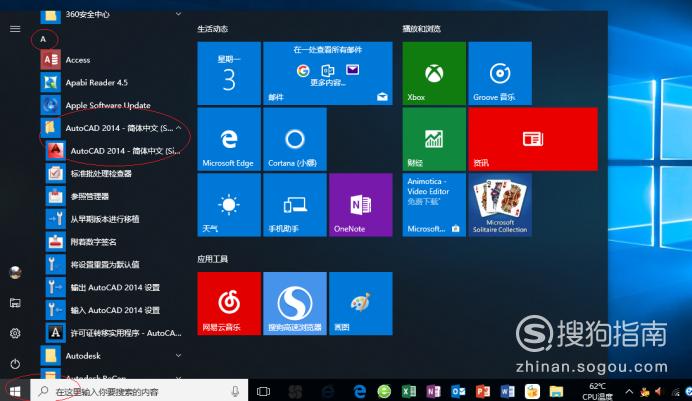Activate the search microphone icon
This screenshot has width=692, height=401.
click(x=235, y=391)
